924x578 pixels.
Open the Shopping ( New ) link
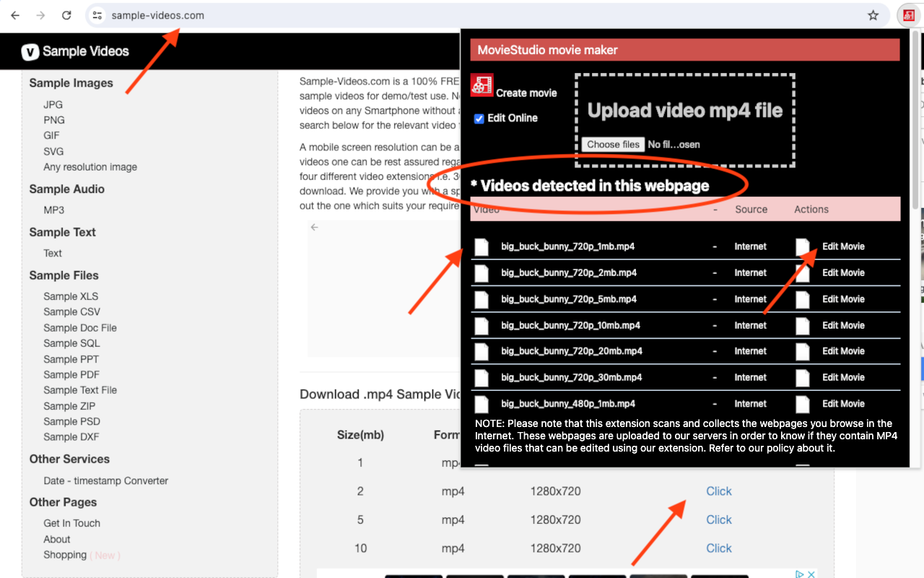coord(82,555)
